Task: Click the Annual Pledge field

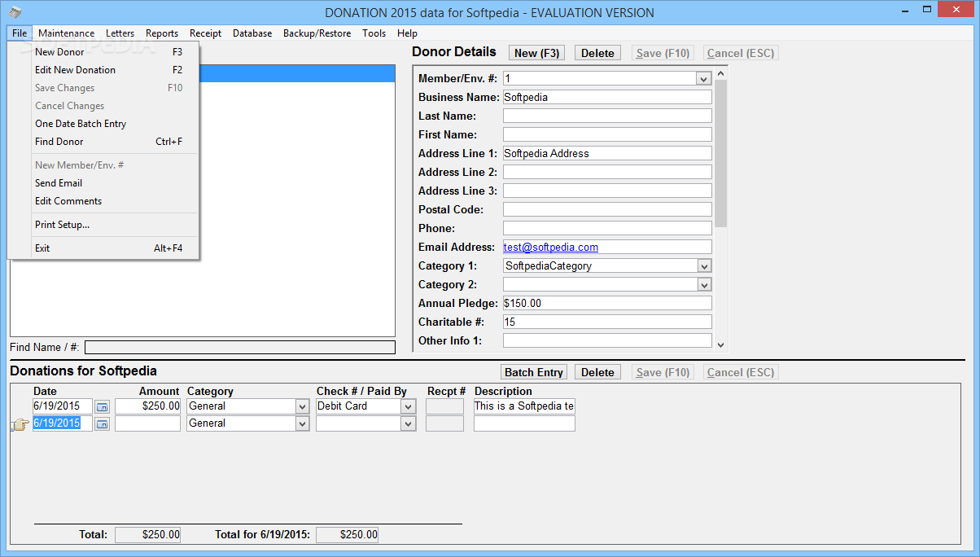Action: pyautogui.click(x=607, y=303)
